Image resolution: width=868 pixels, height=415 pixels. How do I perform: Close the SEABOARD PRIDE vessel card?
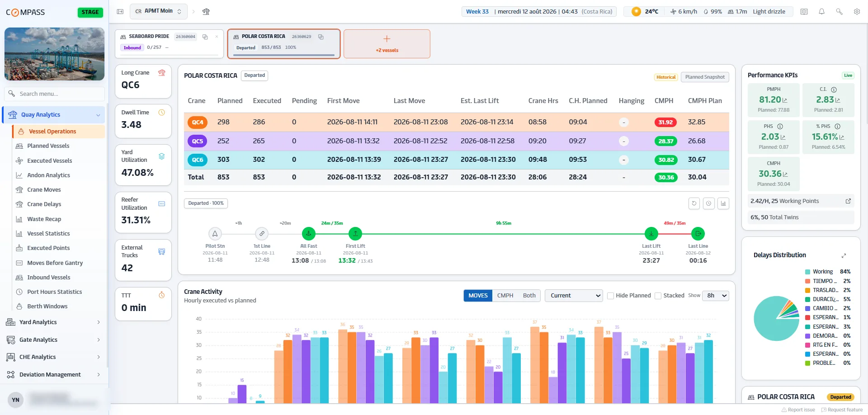217,37
